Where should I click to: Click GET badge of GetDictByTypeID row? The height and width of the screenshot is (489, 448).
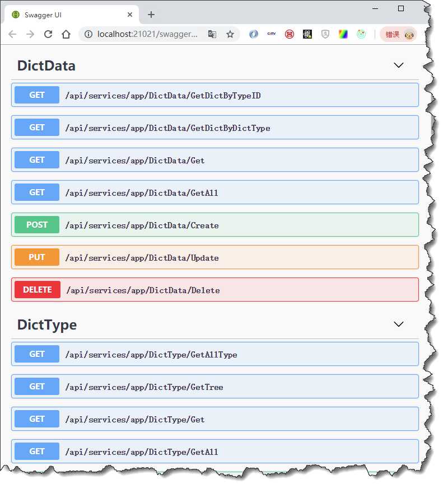(x=37, y=95)
